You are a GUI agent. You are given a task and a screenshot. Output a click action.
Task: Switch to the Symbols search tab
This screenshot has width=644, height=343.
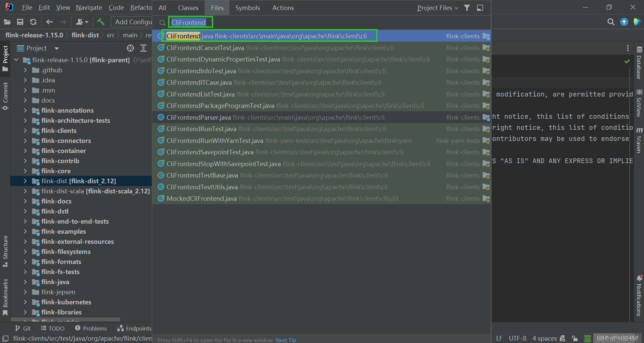[248, 8]
